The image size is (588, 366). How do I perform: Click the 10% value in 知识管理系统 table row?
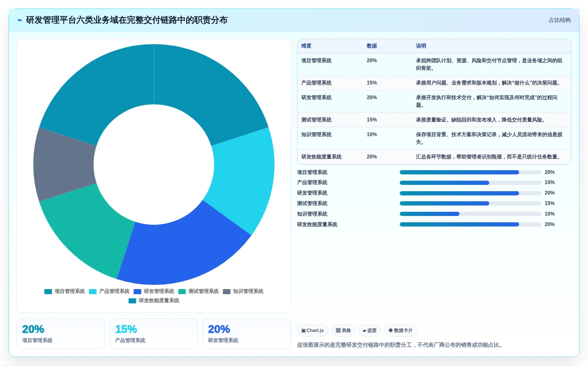[x=372, y=135]
